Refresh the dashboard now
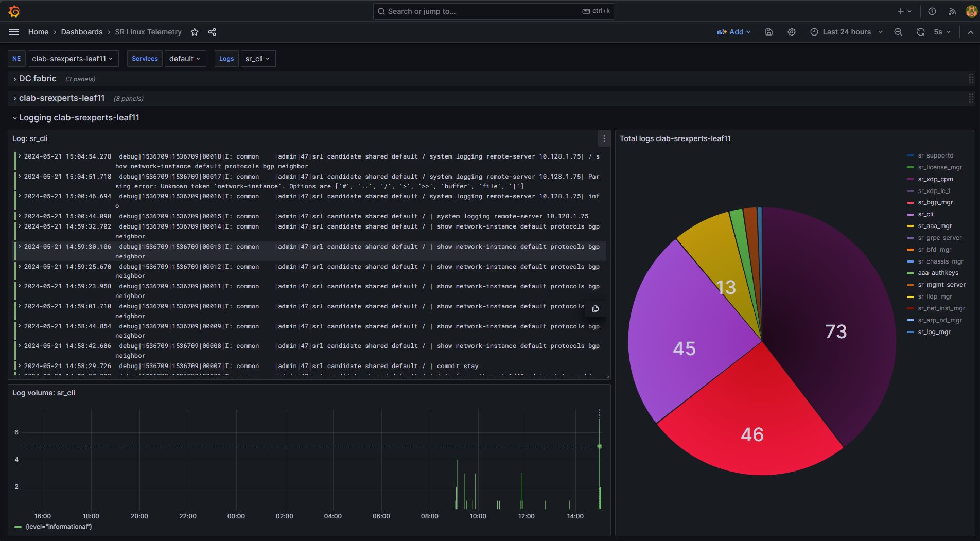Image resolution: width=980 pixels, height=541 pixels. (x=921, y=32)
